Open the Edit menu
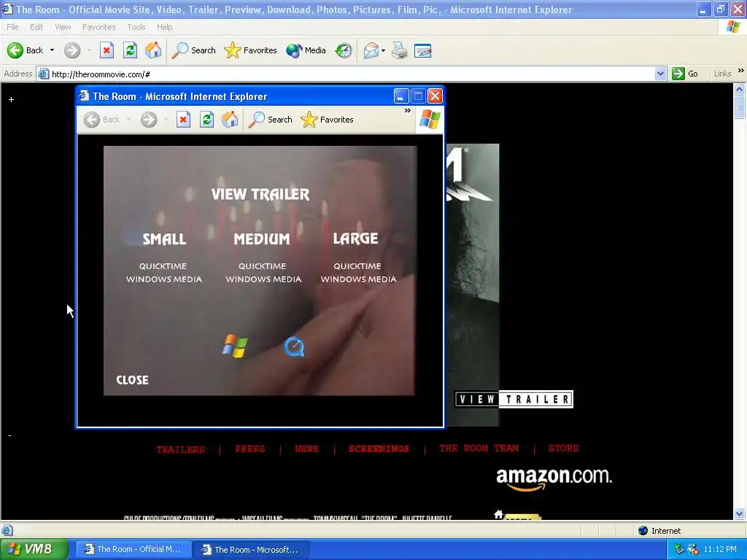The image size is (747, 560). [36, 27]
